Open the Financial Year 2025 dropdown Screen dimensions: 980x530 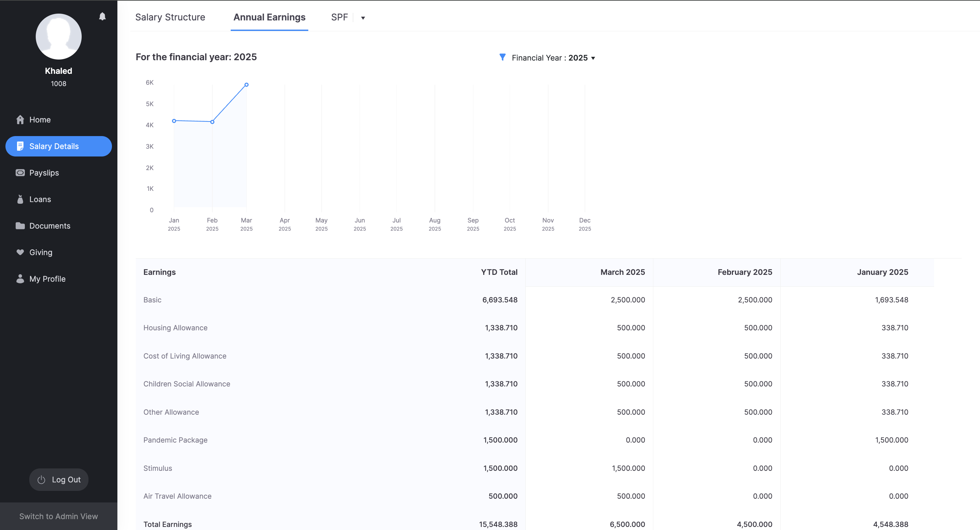[x=553, y=58]
